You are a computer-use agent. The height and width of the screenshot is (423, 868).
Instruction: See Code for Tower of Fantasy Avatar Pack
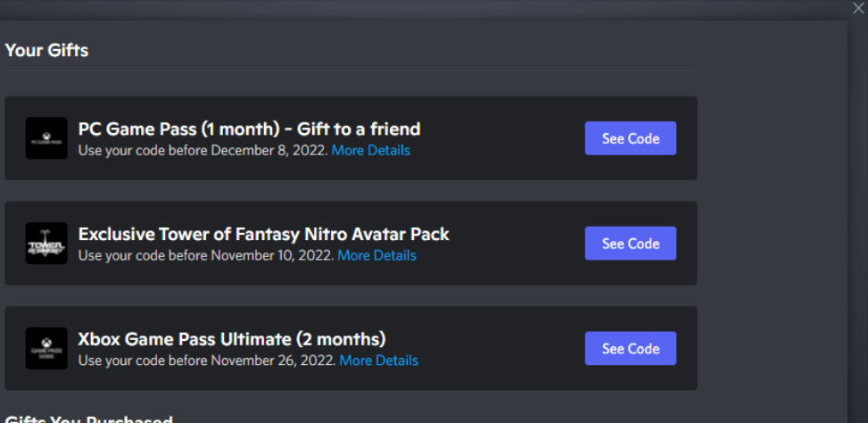click(631, 243)
